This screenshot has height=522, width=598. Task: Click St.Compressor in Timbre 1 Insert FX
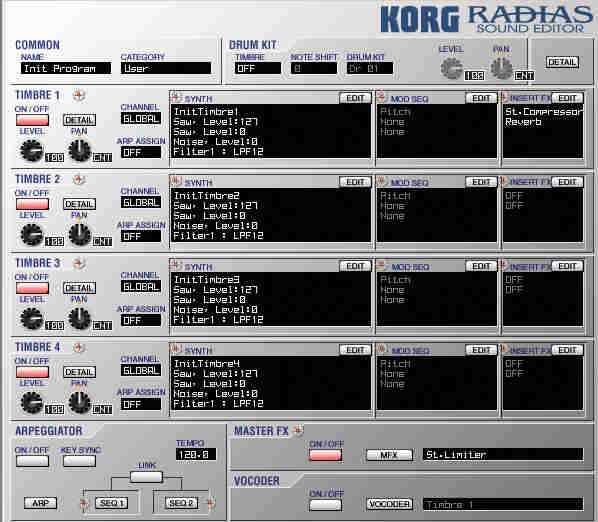[544, 112]
